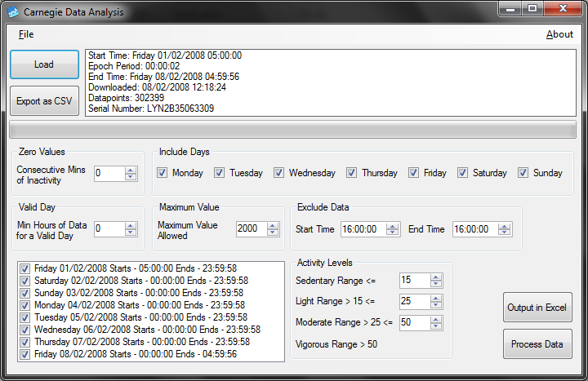This screenshot has width=588, height=381.
Task: Click the Vigorous Range > 50 label
Action: pos(336,344)
